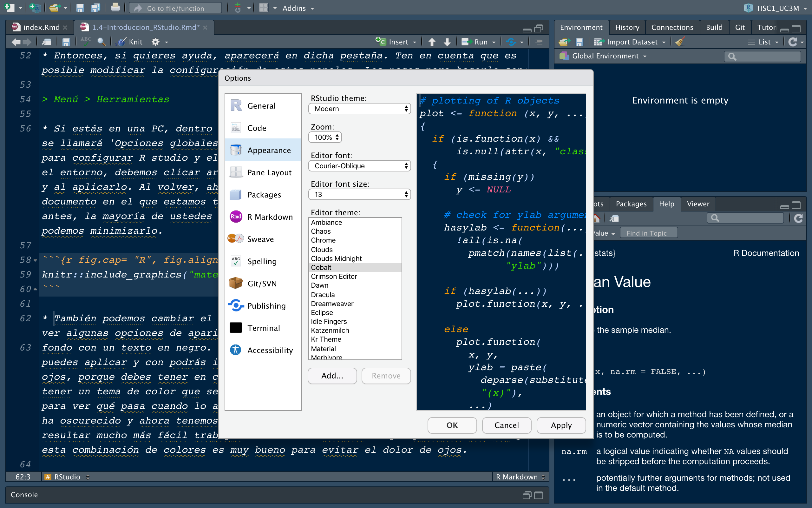Open the List view dropdown in Environment pane
This screenshot has width=812, height=508.
pos(763,42)
